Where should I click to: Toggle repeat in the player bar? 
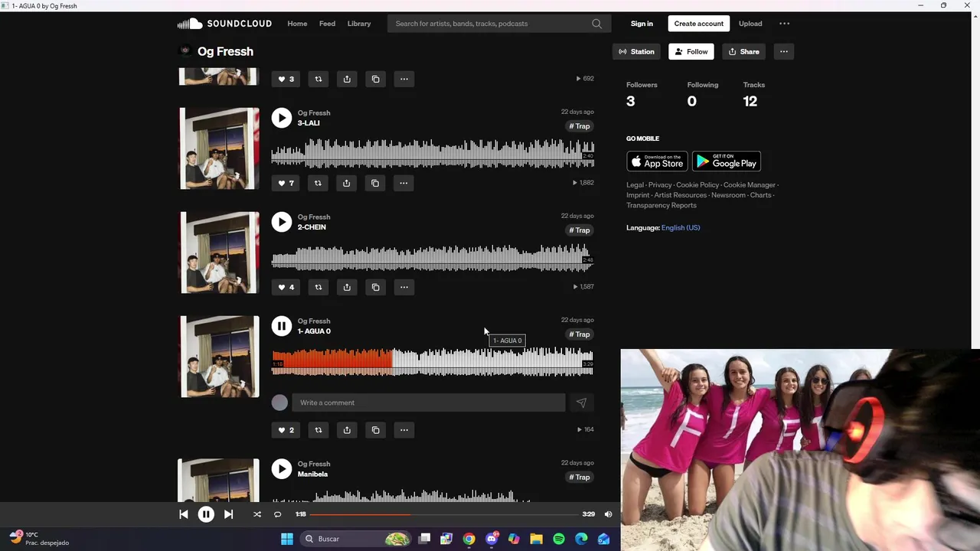coord(277,514)
